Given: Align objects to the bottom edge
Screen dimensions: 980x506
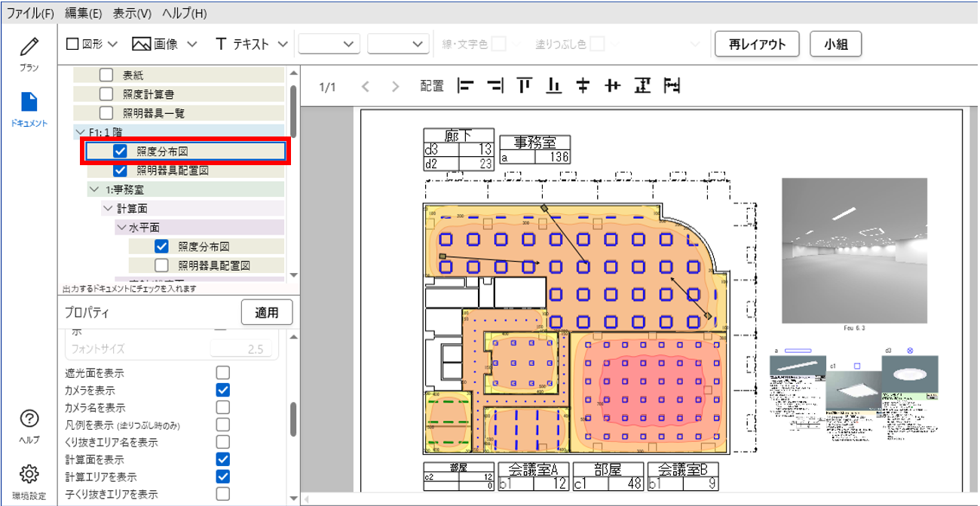Looking at the screenshot, I should click(x=554, y=87).
